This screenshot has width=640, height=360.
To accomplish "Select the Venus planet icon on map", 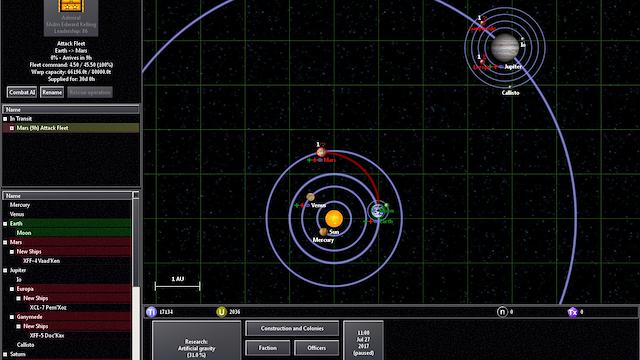I will [x=311, y=197].
